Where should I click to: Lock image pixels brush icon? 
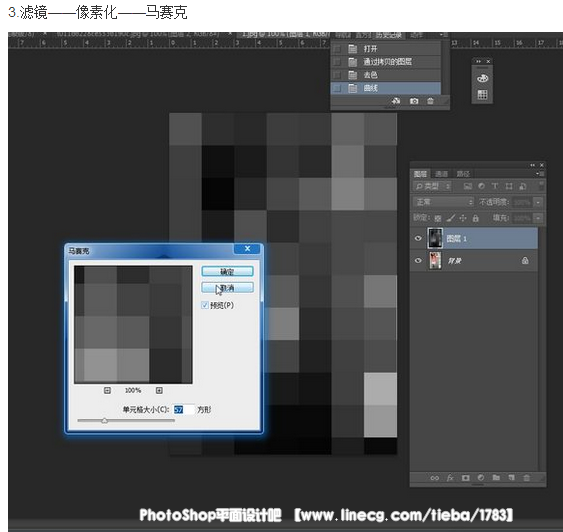pyautogui.click(x=451, y=218)
